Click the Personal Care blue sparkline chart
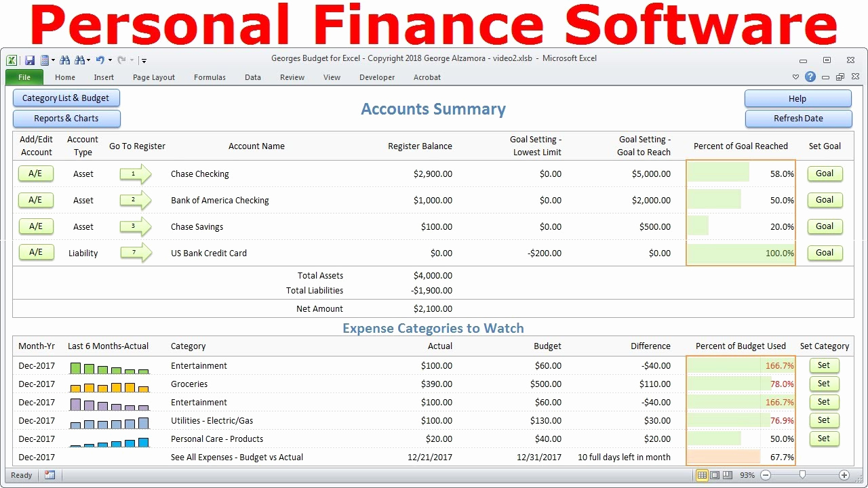This screenshot has width=868, height=488. click(x=109, y=442)
